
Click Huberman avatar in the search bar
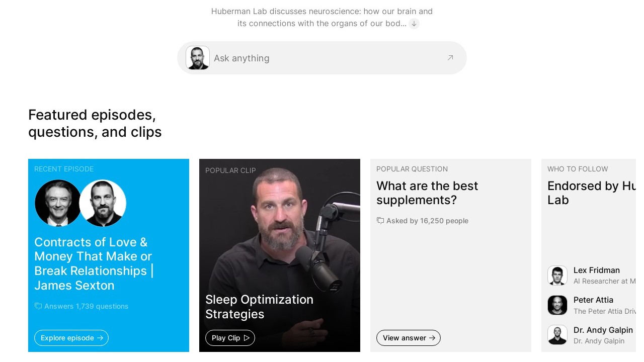point(198,58)
